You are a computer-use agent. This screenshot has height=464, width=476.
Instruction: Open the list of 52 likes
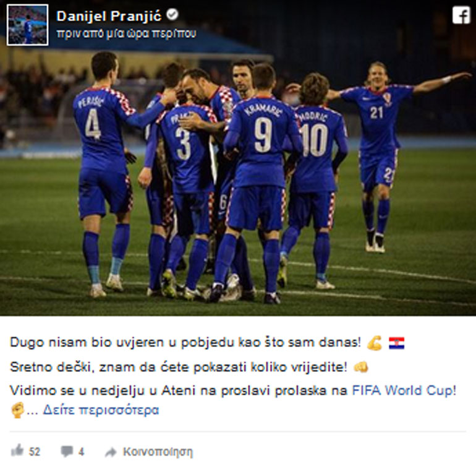point(34,452)
